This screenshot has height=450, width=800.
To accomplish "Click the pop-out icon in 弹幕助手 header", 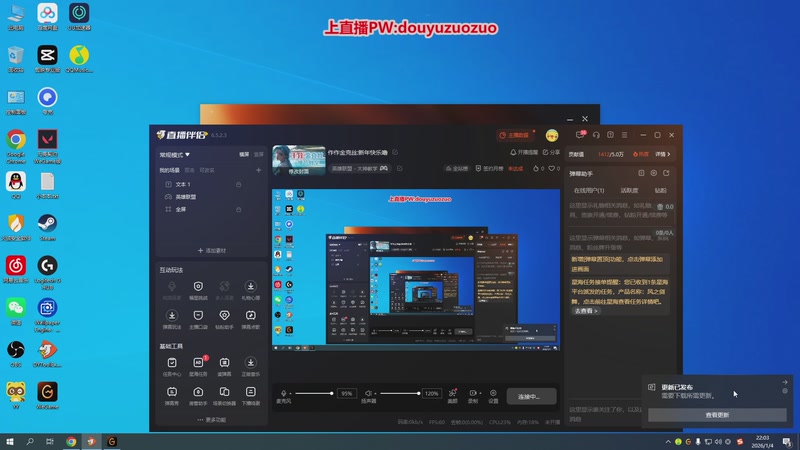I will [x=666, y=173].
